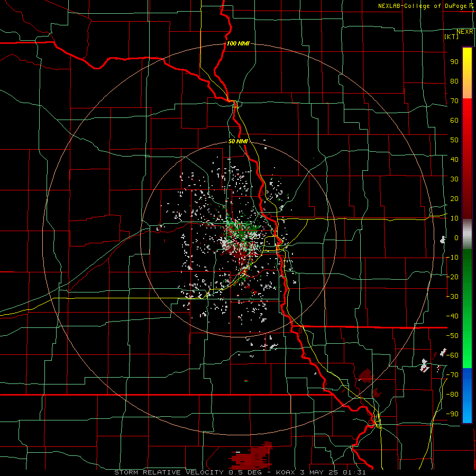Click the "100 NMI" range ring label
476x476 pixels.
(x=238, y=44)
